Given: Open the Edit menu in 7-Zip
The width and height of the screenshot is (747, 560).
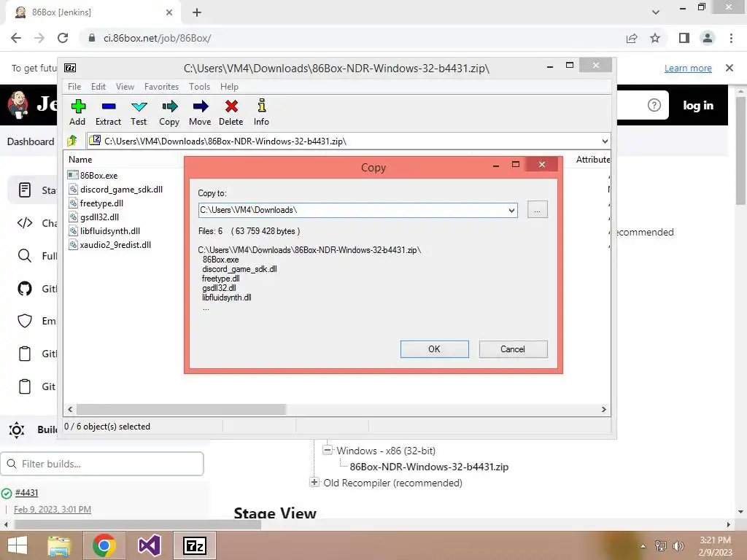Looking at the screenshot, I should click(x=98, y=87).
